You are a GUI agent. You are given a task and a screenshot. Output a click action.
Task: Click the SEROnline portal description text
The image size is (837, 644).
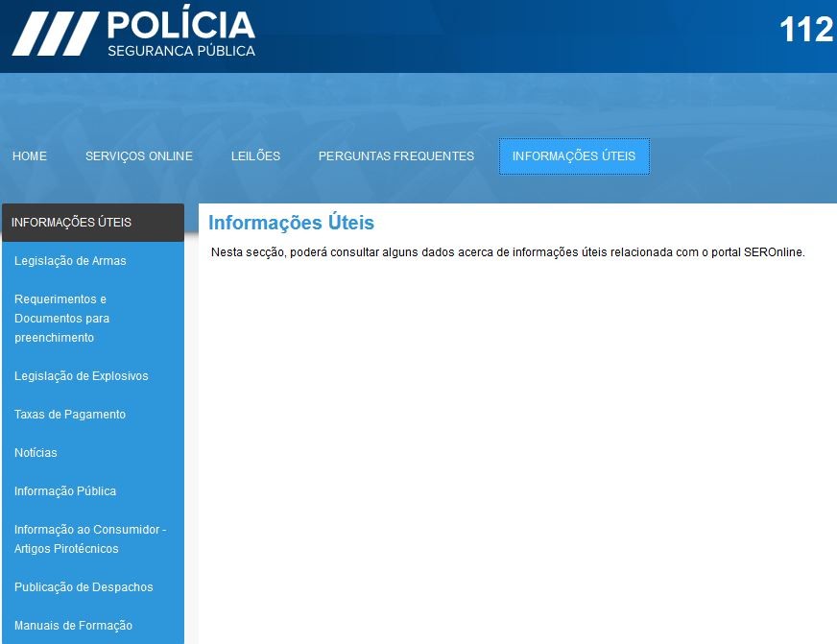click(507, 253)
